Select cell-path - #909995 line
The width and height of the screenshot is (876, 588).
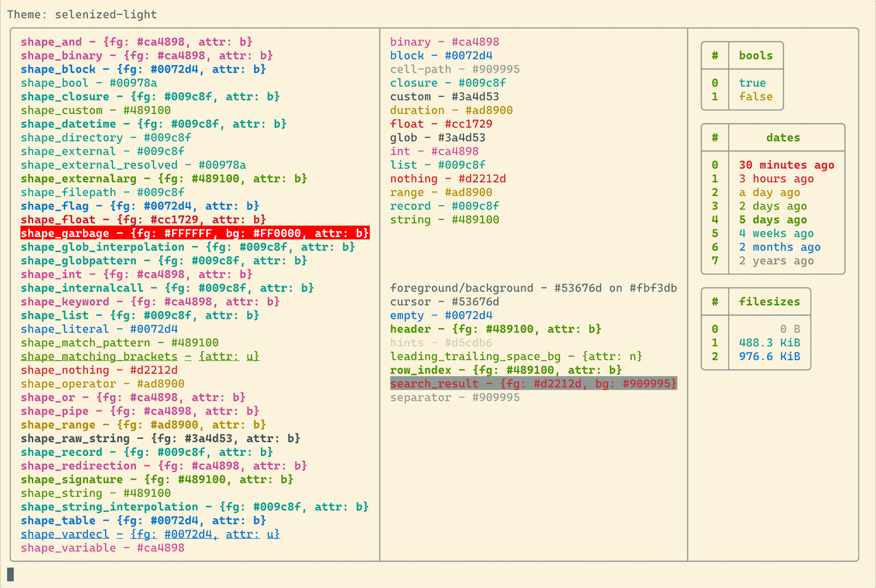(455, 69)
